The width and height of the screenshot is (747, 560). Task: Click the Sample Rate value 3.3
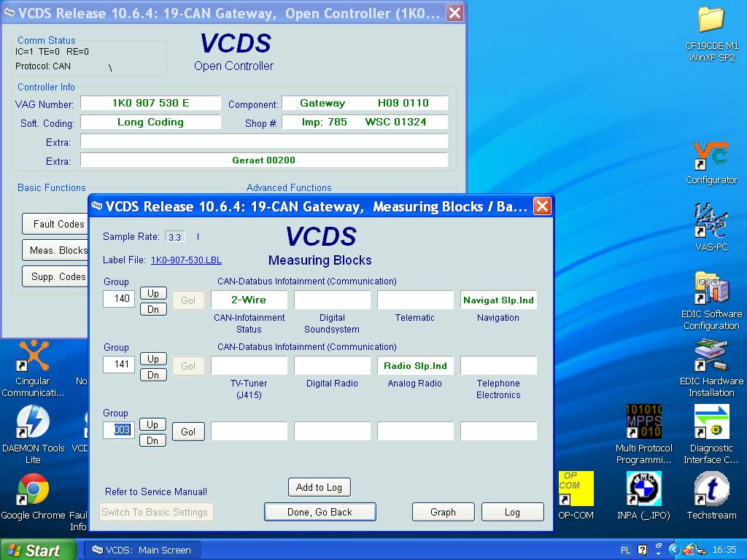(x=175, y=237)
